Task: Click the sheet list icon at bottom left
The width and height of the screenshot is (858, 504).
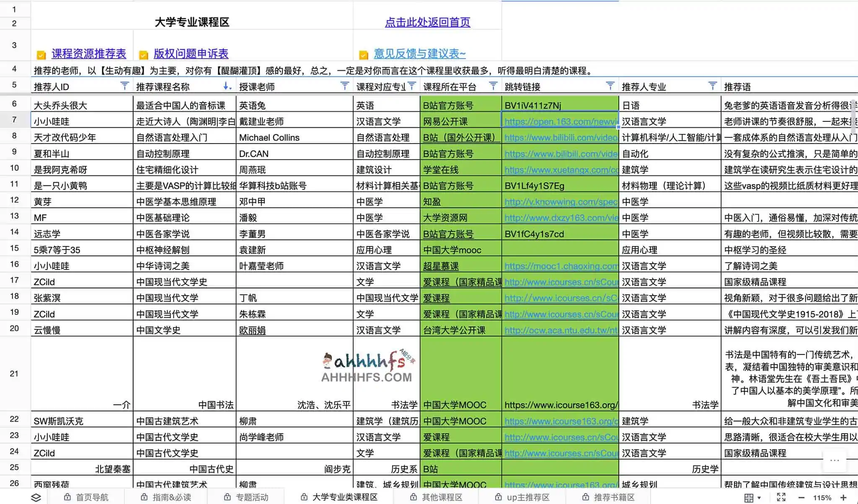Action: [37, 497]
